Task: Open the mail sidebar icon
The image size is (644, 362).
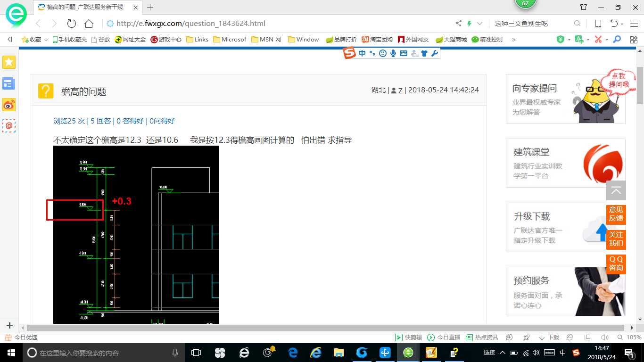Action: (x=9, y=126)
